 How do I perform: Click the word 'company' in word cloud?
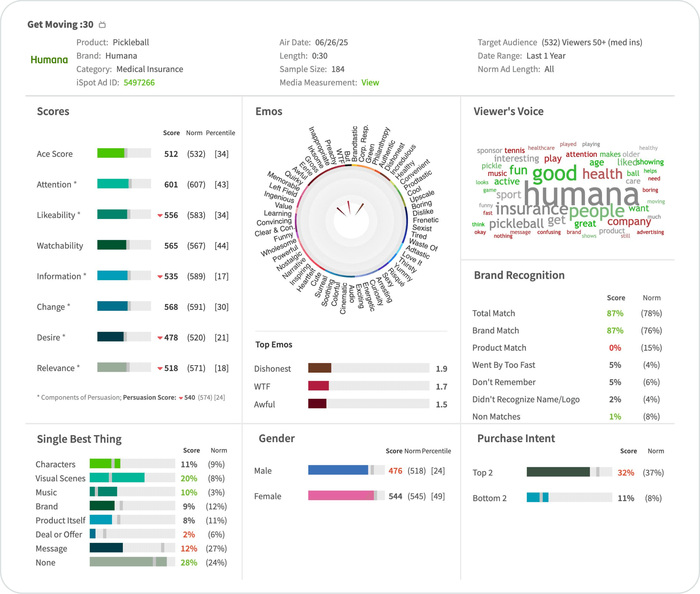629,222
